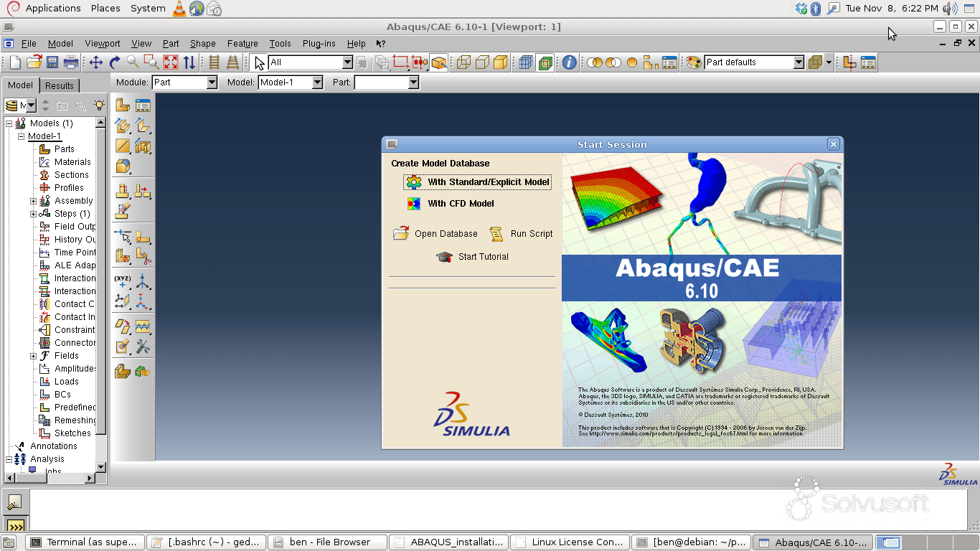Click the Create Round or Fillet tool

pos(123,166)
